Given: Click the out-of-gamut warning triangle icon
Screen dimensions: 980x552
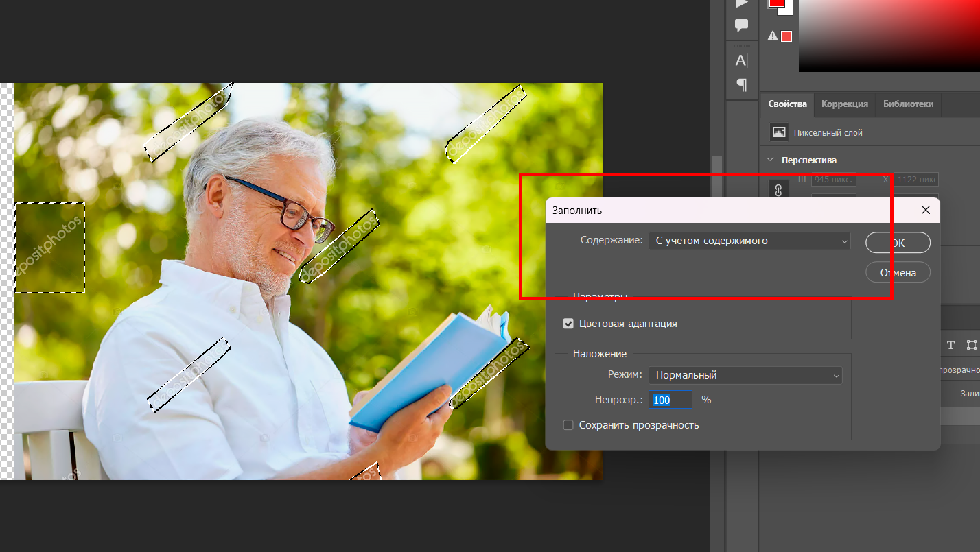Looking at the screenshot, I should click(x=772, y=36).
